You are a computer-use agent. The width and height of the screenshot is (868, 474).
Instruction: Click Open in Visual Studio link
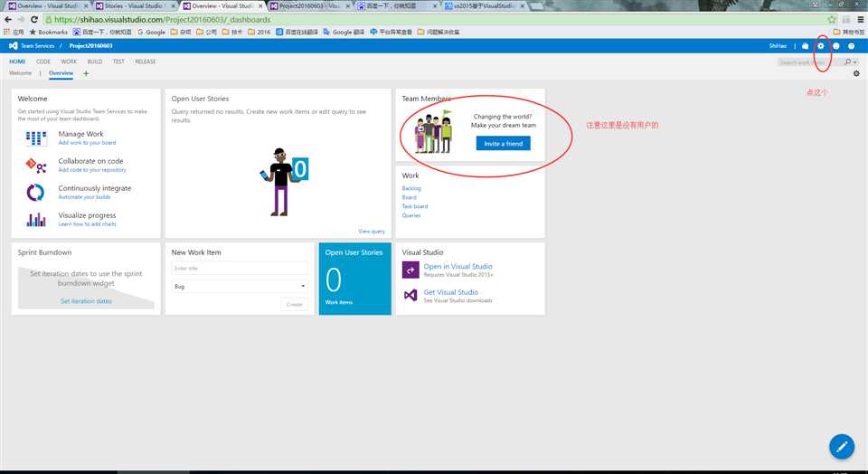click(458, 266)
